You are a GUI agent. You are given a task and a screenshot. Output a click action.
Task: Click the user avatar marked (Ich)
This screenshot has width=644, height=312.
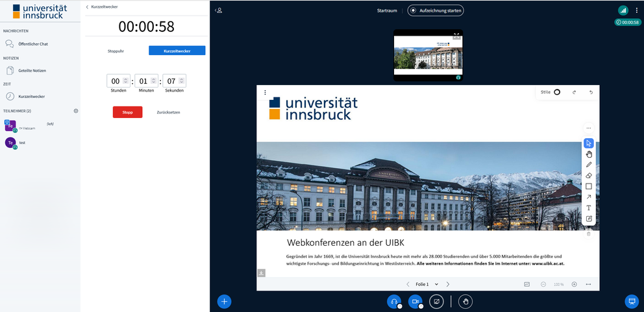[10, 126]
